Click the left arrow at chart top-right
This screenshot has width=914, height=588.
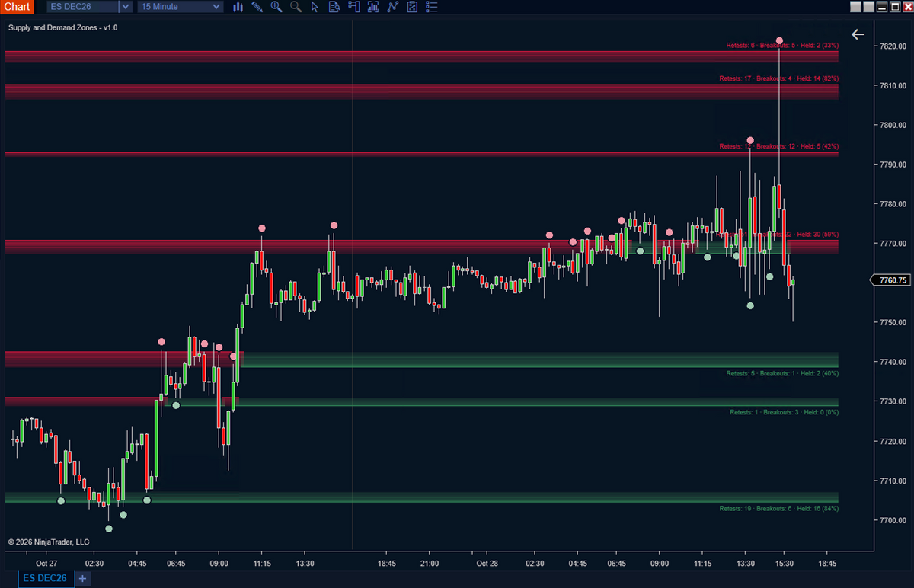858,34
